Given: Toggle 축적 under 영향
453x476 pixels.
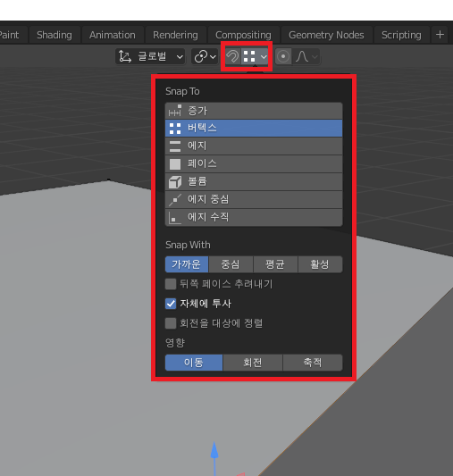Looking at the screenshot, I should [313, 363].
